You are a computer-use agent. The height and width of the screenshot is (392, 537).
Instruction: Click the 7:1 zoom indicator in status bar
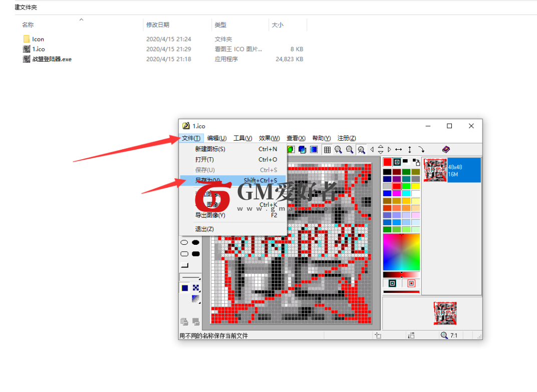click(x=449, y=335)
